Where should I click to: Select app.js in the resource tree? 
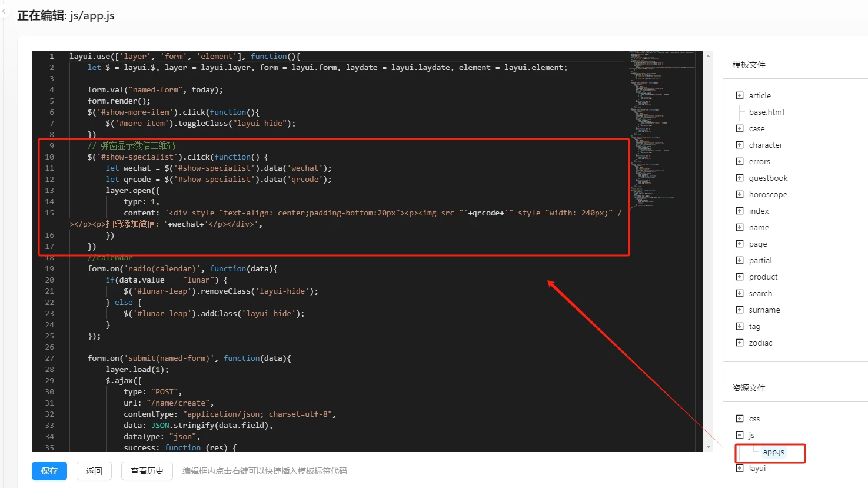pyautogui.click(x=773, y=452)
